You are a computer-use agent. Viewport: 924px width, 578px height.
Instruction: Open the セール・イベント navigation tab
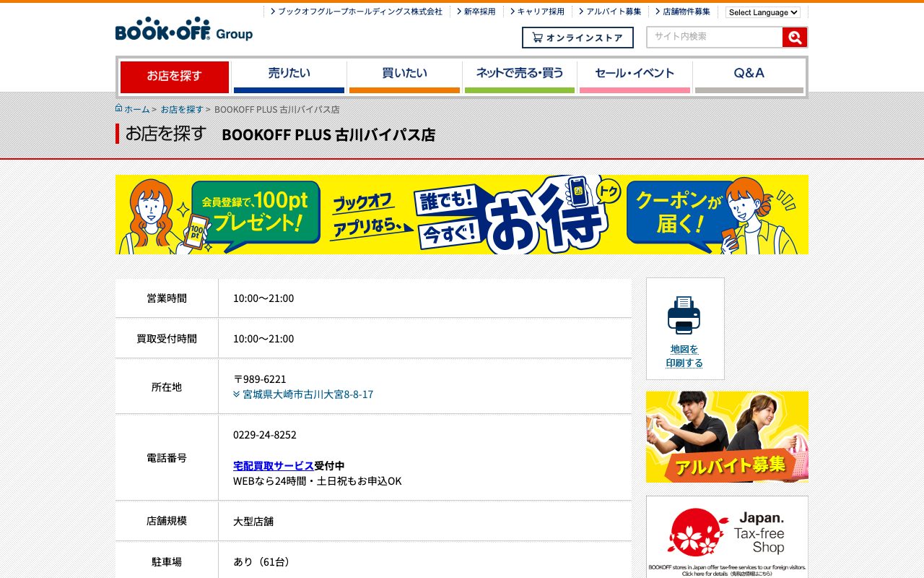click(635, 77)
